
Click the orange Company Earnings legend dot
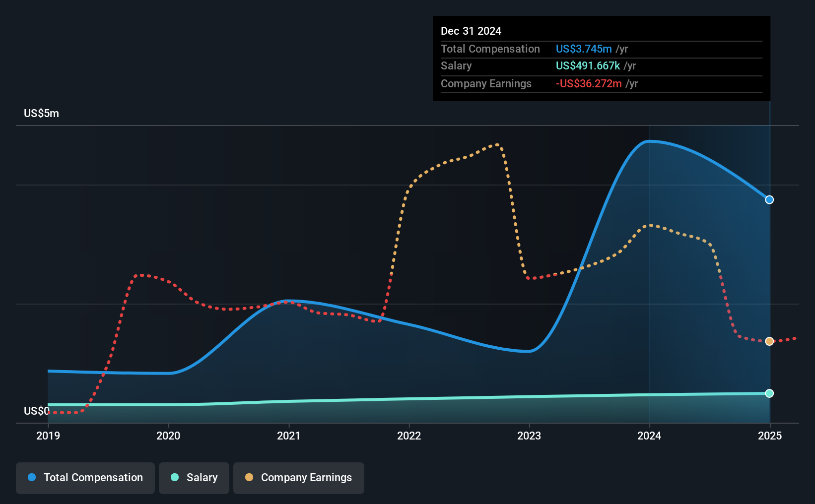249,477
